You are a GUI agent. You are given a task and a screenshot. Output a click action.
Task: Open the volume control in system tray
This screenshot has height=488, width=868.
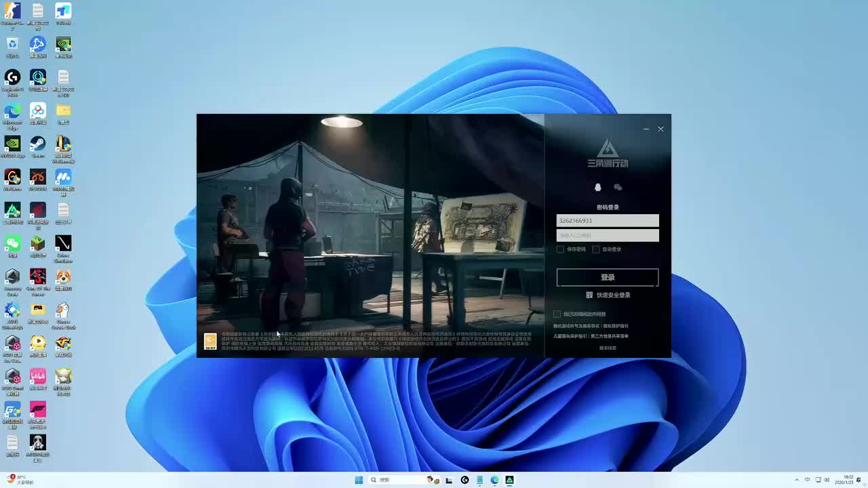[827, 480]
